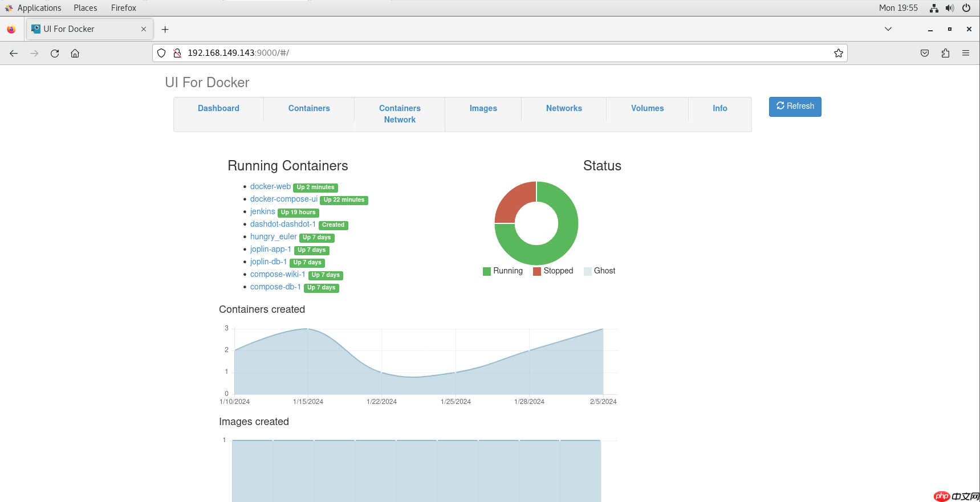Viewport: 980px width, 502px height.
Task: Open the Volumes tab
Action: (648, 108)
